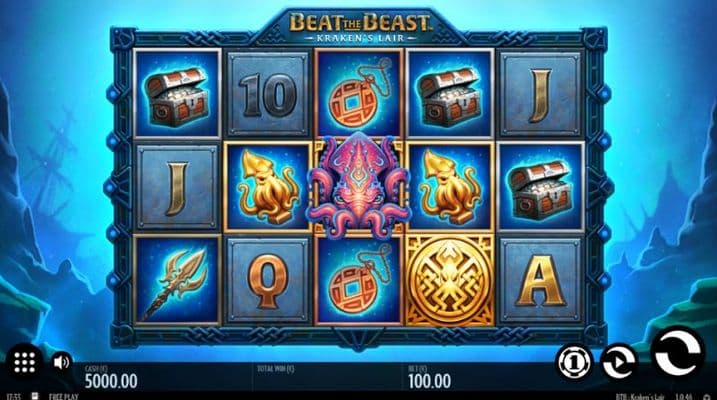This screenshot has width=717, height=400.
Task: Mute the game sound
Action: tap(61, 363)
